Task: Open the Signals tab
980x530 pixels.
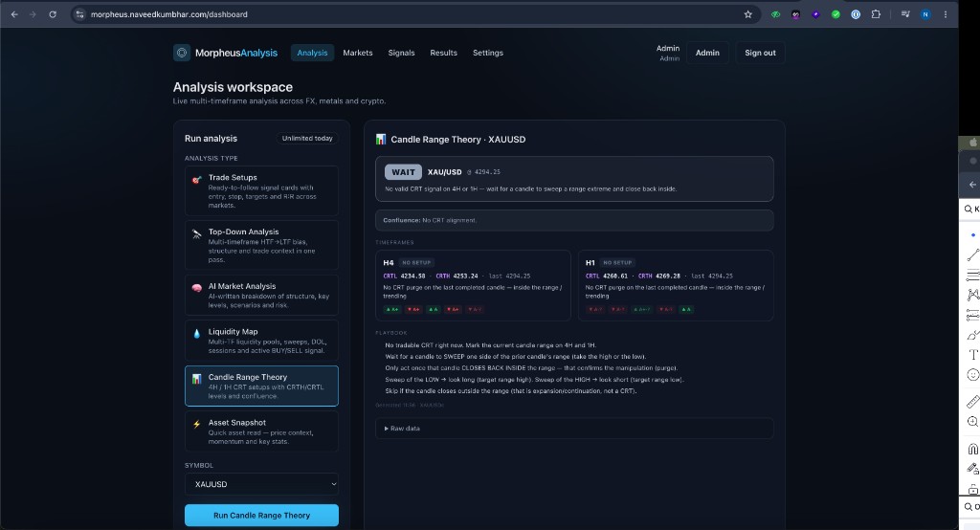Action: pyautogui.click(x=401, y=53)
